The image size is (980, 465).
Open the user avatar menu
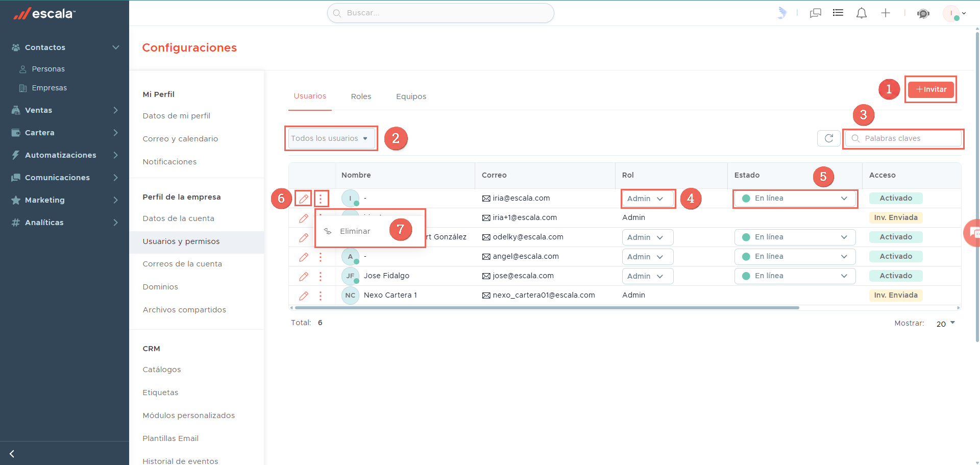point(954,13)
